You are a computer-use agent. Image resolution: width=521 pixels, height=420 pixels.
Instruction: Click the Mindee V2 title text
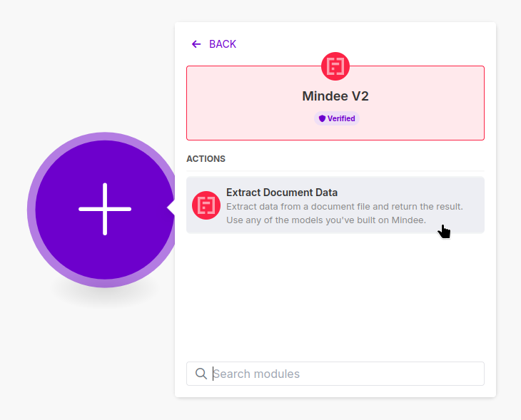point(335,96)
